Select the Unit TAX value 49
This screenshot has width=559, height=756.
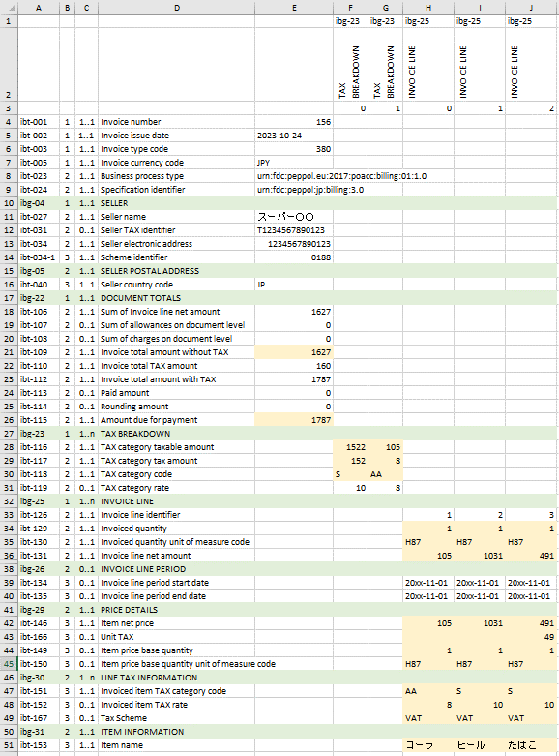531,637
